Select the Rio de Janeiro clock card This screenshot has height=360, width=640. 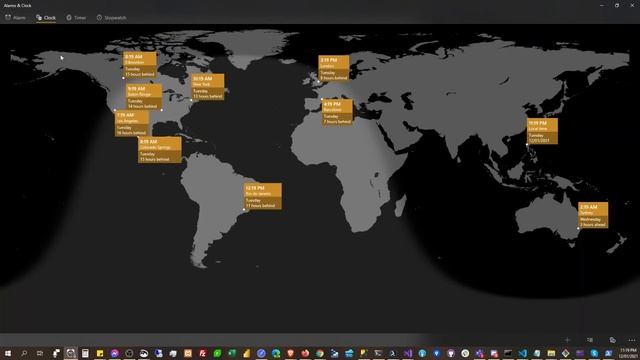click(x=263, y=196)
